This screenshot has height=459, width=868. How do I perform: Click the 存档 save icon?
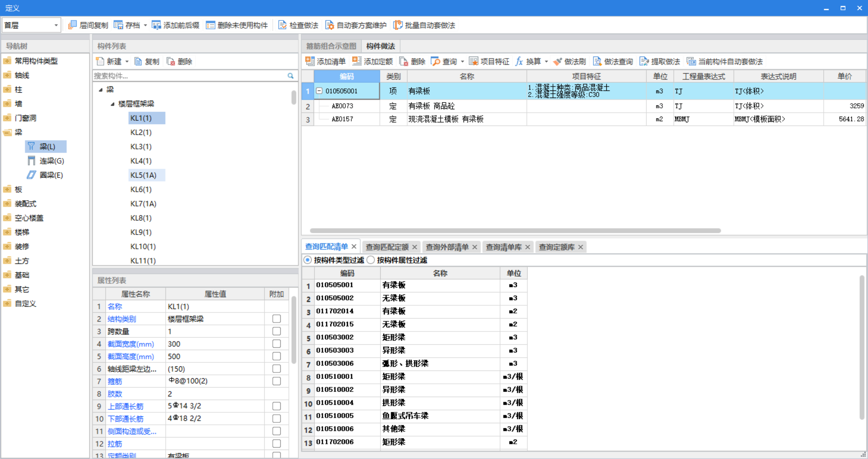pyautogui.click(x=118, y=25)
